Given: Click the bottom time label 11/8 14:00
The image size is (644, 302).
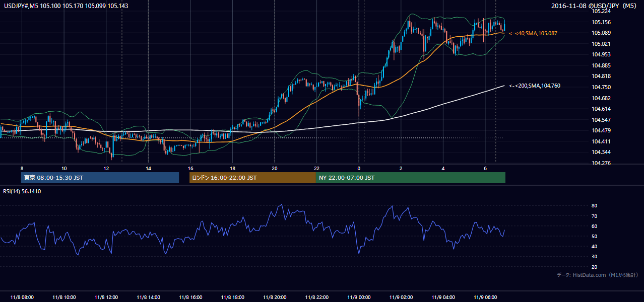Looking at the screenshot, I should [x=148, y=297].
